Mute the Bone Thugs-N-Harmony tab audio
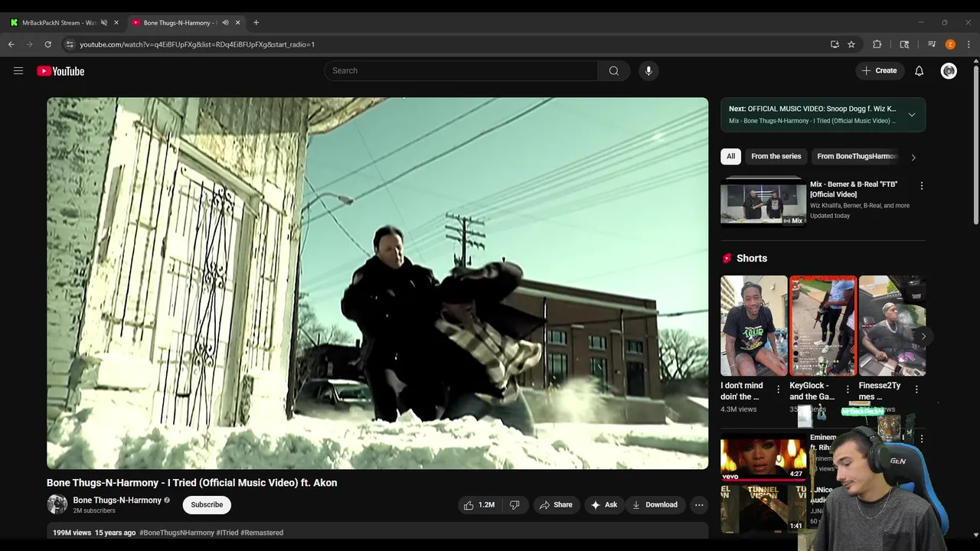 225,23
